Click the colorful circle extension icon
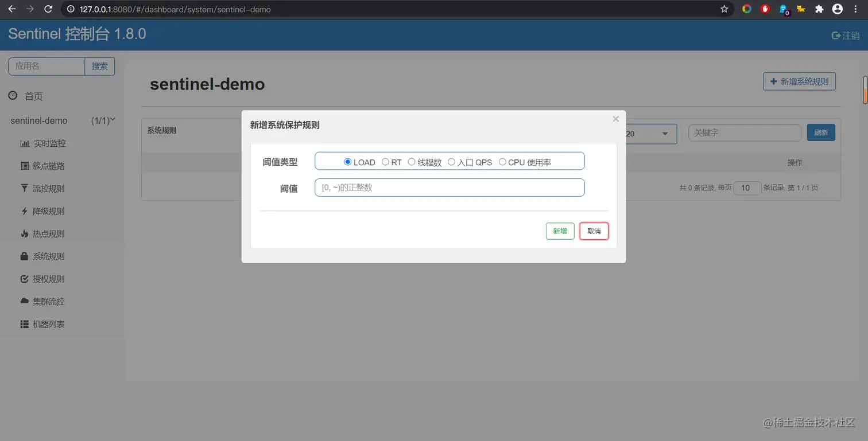 click(x=747, y=9)
